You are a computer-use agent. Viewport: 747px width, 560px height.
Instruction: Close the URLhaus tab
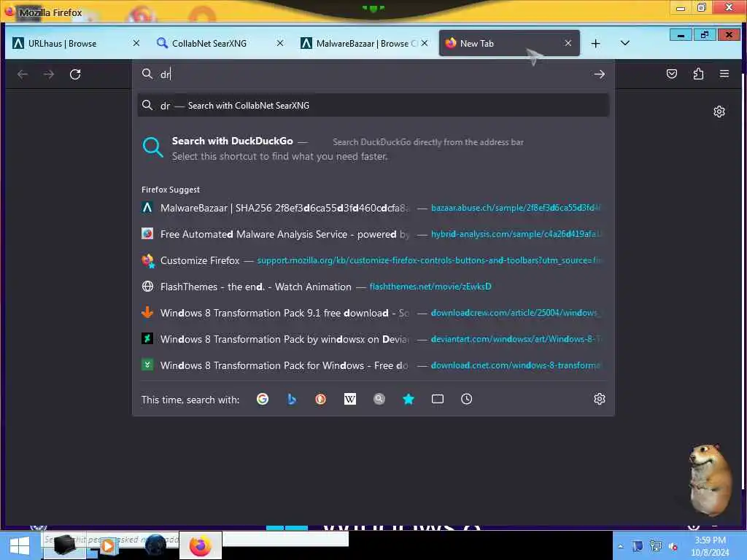(136, 43)
